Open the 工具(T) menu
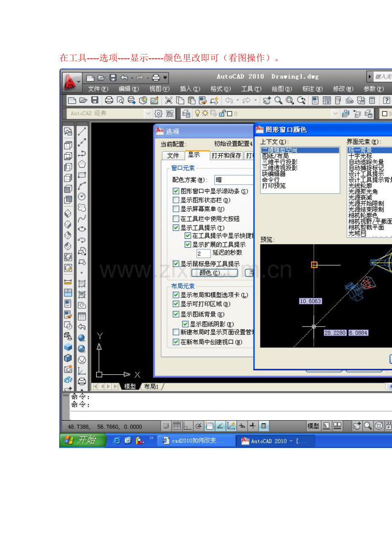The height and width of the screenshot is (555, 392). click(x=251, y=89)
